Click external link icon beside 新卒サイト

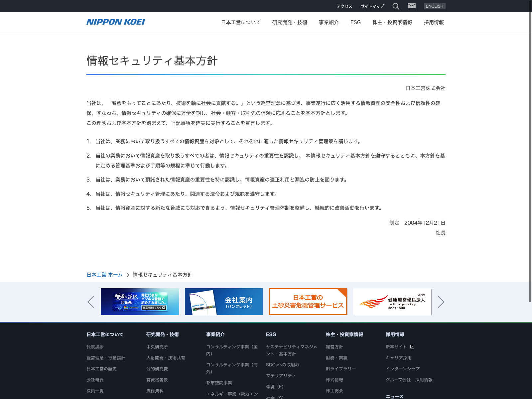412,347
